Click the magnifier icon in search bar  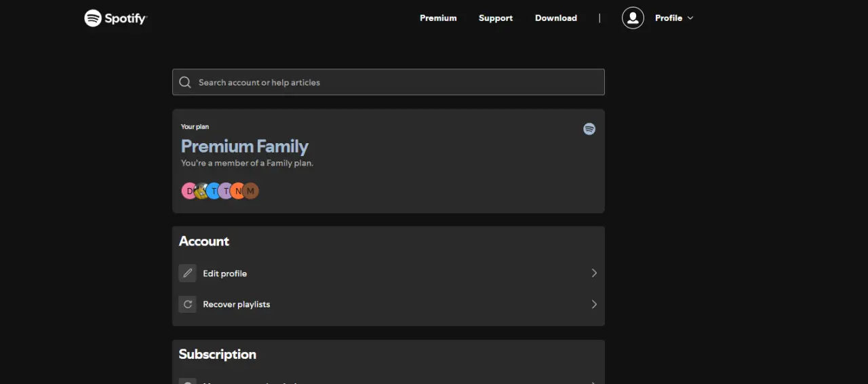tap(185, 82)
